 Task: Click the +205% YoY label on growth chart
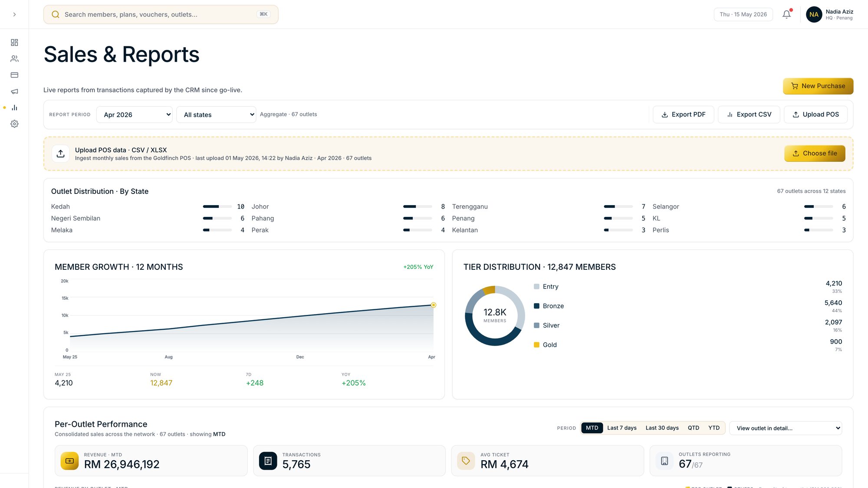[418, 267]
